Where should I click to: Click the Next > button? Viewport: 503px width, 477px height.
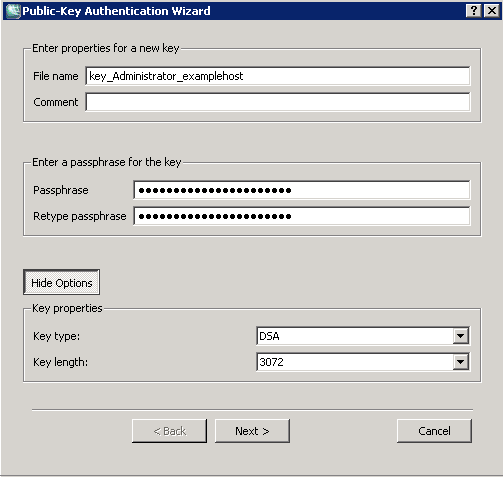click(252, 431)
